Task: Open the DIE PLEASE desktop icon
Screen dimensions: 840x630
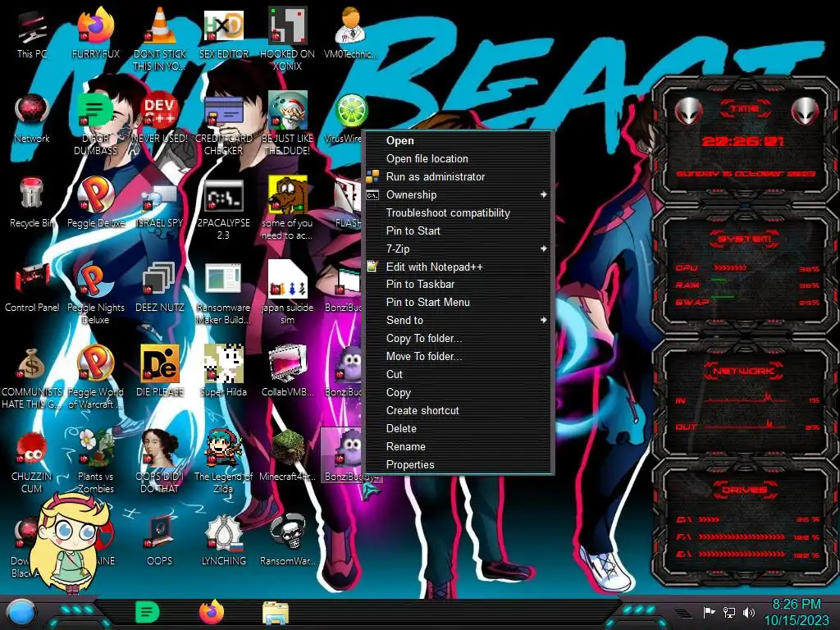Action: [x=160, y=372]
